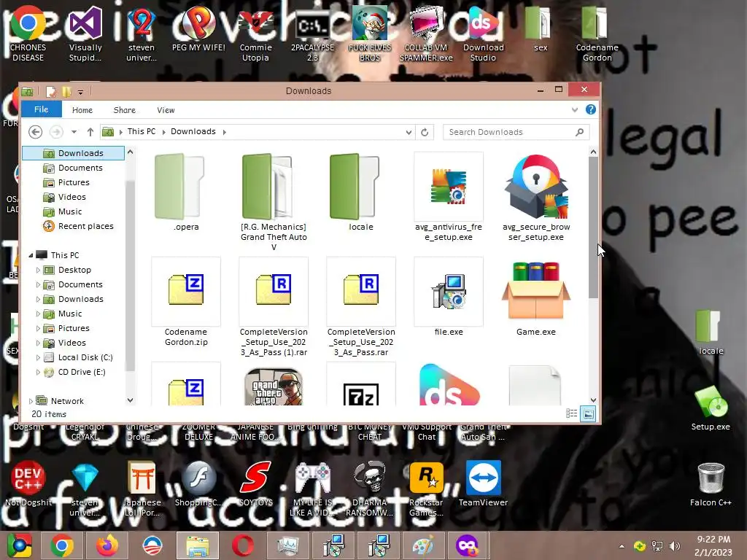The image size is (747, 560).
Task: Switch to large icons view button
Action: pos(588,414)
